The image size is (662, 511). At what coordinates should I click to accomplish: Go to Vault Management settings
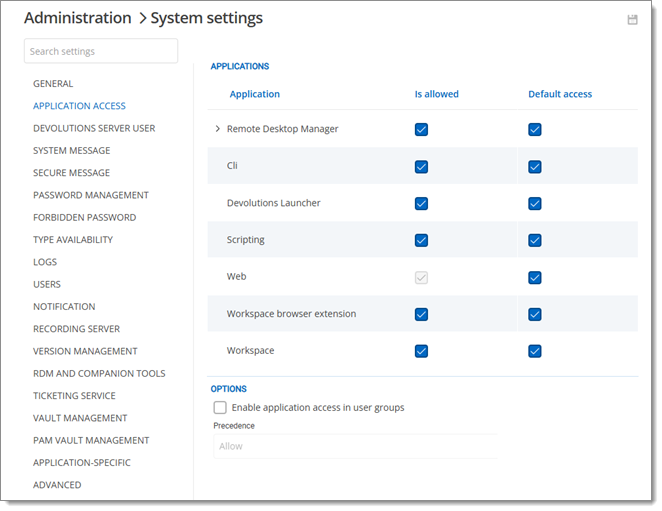point(80,418)
